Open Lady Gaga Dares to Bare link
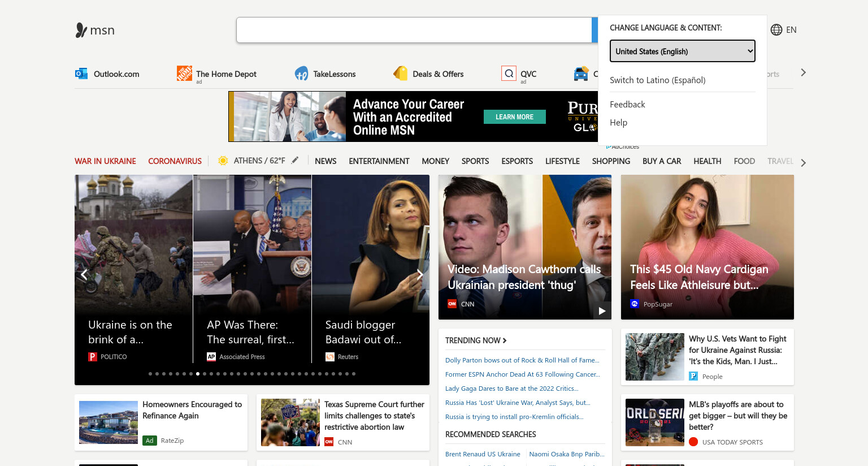Image resolution: width=868 pixels, height=466 pixels. pyautogui.click(x=512, y=389)
